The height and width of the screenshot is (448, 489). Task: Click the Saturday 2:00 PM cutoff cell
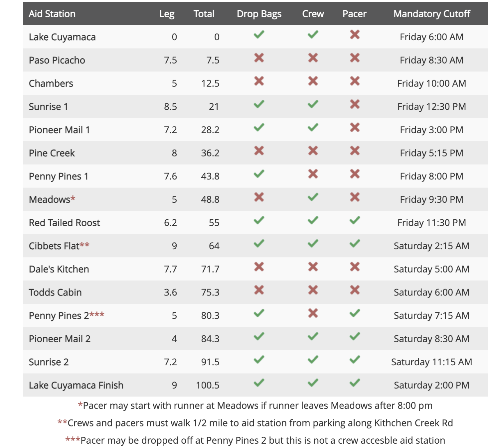pos(431,385)
